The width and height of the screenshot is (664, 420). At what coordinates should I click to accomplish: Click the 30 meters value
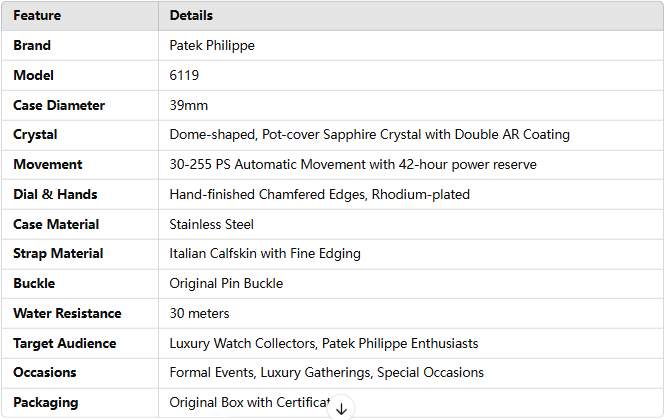(x=199, y=313)
